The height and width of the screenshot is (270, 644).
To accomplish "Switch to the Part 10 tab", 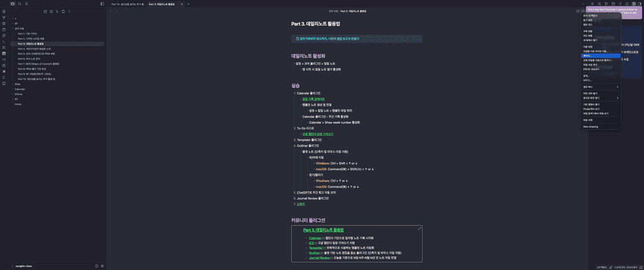I will point(128,4).
